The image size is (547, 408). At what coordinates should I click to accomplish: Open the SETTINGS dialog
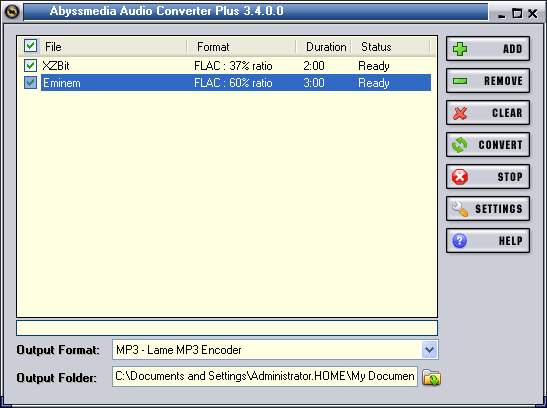pyautogui.click(x=488, y=209)
